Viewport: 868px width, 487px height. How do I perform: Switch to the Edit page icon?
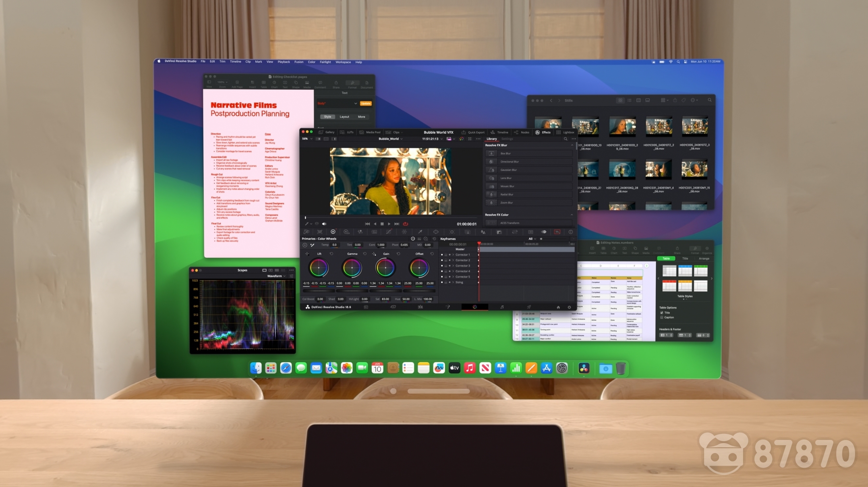pos(420,307)
